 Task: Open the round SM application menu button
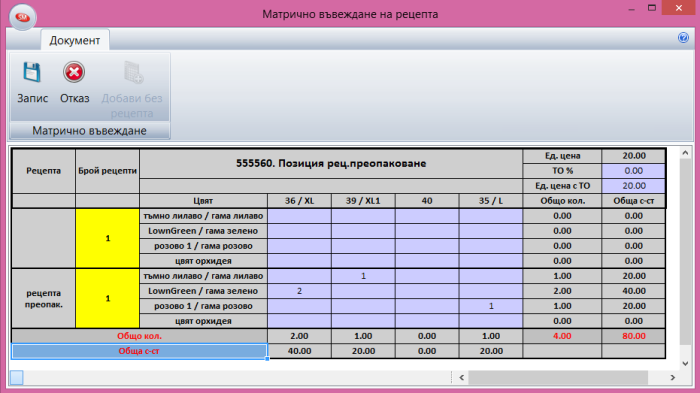coord(22,17)
